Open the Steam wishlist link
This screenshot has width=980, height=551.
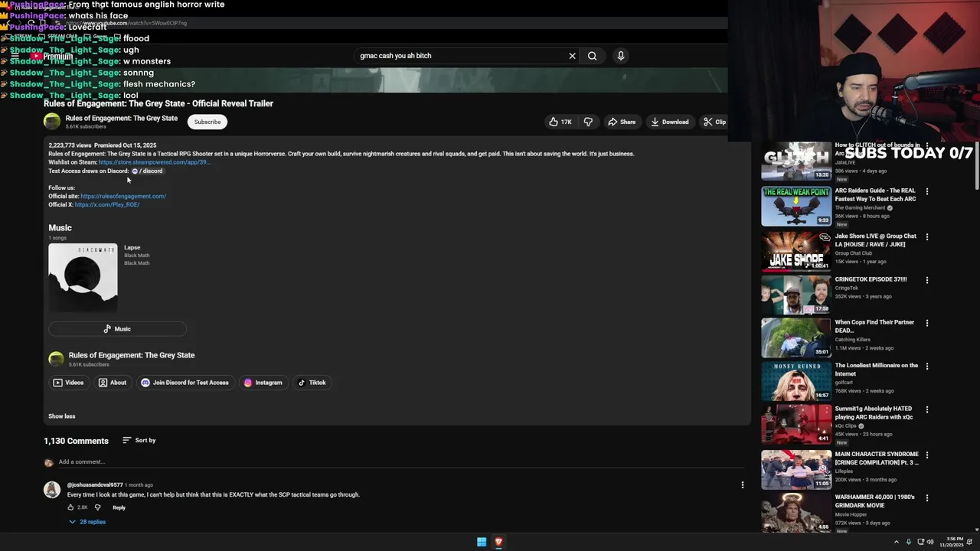pos(154,162)
